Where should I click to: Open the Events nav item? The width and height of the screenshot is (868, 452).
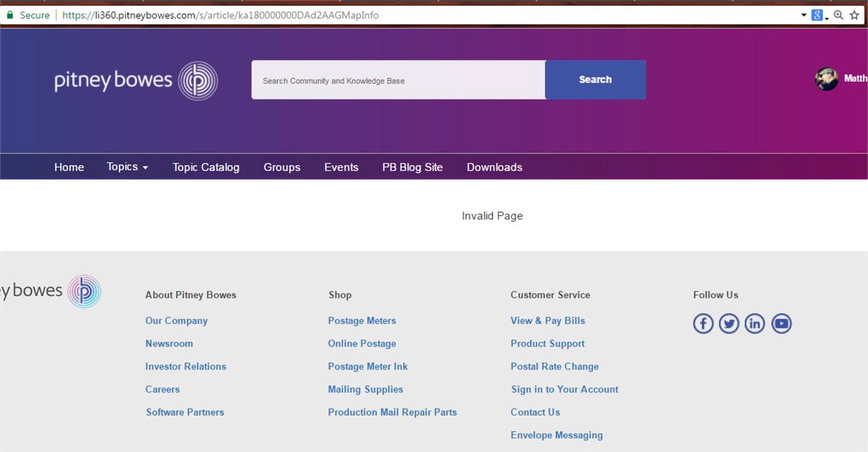[x=341, y=167]
